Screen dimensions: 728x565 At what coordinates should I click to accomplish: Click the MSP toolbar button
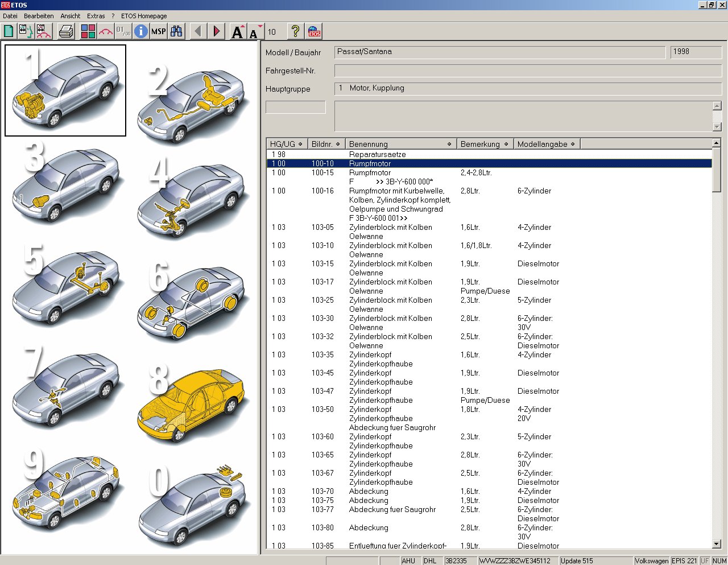click(x=159, y=31)
